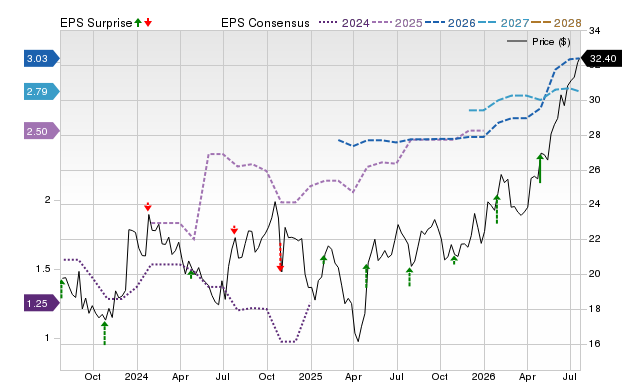Screen dimensions: 640x382
Task: Click the 22 price axis label
Action: click(x=595, y=239)
